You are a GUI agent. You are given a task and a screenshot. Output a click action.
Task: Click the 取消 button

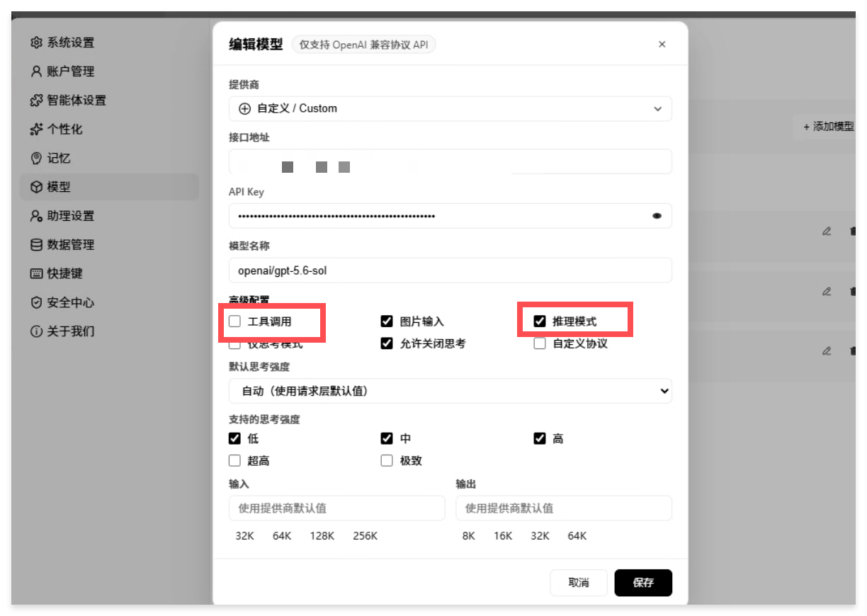pyautogui.click(x=579, y=583)
